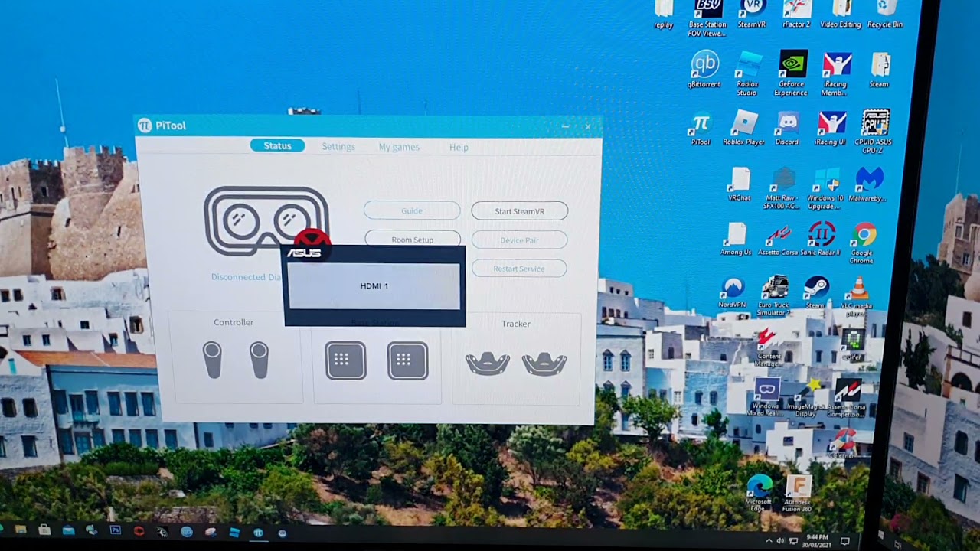
Task: Select the iRacing Member desktop shortcut
Action: tap(835, 73)
